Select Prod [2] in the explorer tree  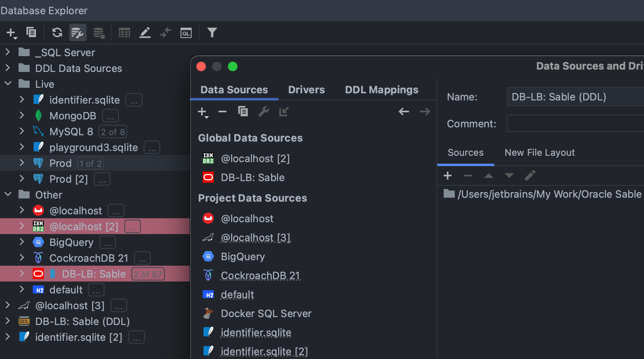point(68,179)
